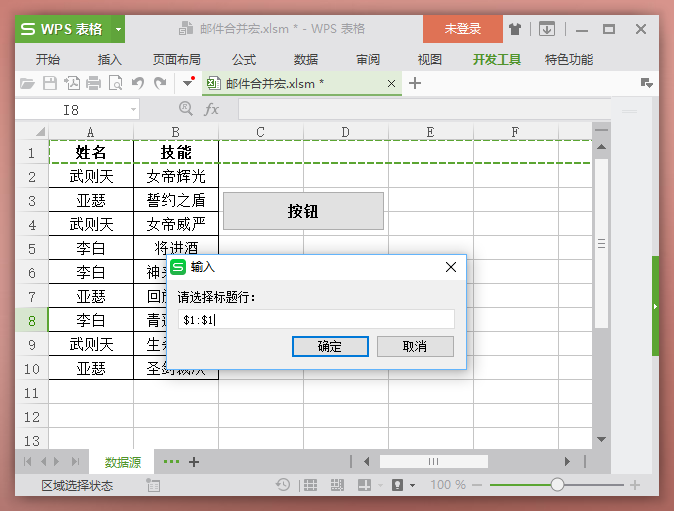The width and height of the screenshot is (674, 511).
Task: Click the Open folder icon in toolbar
Action: pos(28,83)
